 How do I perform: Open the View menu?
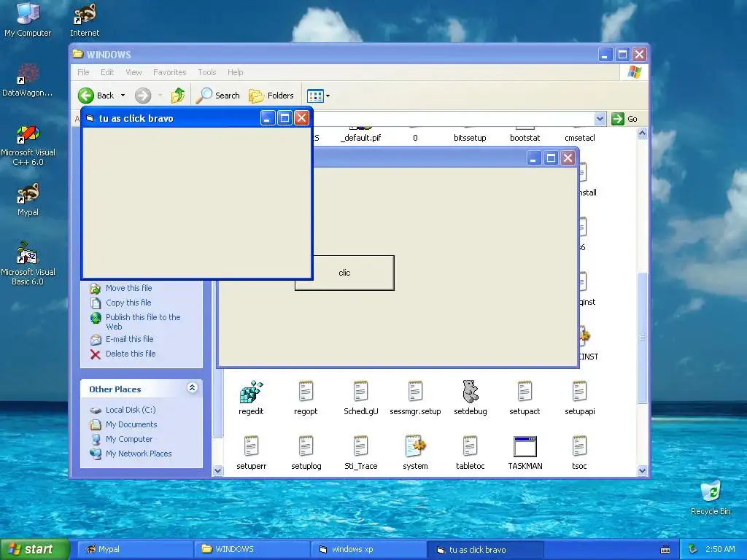(133, 72)
